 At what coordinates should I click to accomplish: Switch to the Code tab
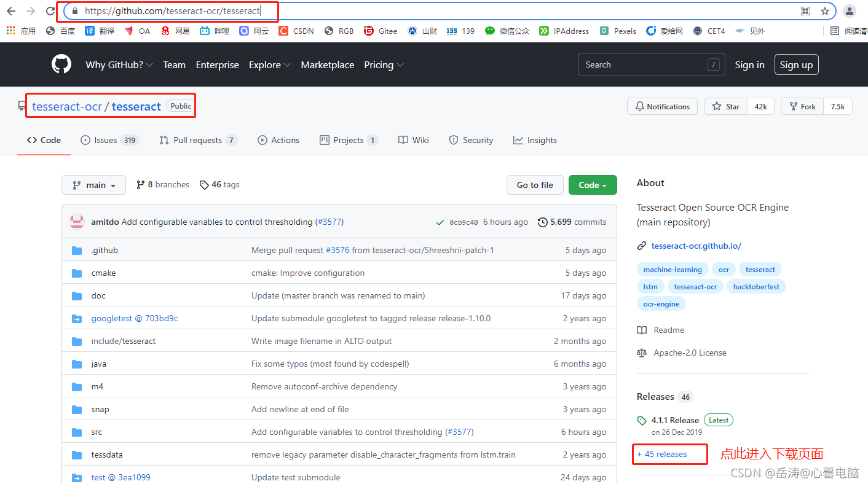click(44, 140)
